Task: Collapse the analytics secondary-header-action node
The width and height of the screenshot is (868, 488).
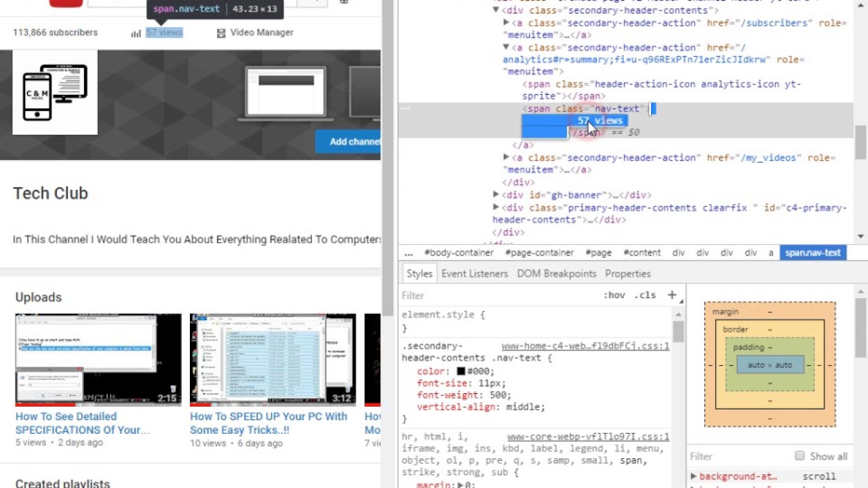Action: tap(506, 47)
